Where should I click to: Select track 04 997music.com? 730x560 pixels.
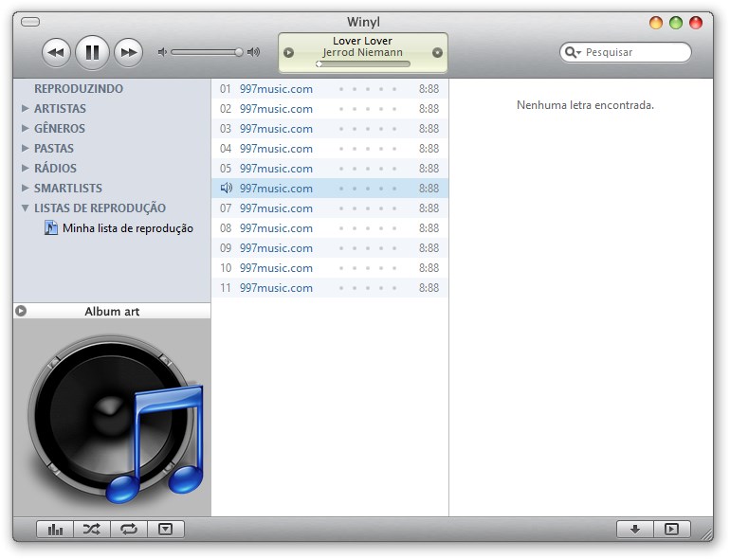(x=330, y=149)
